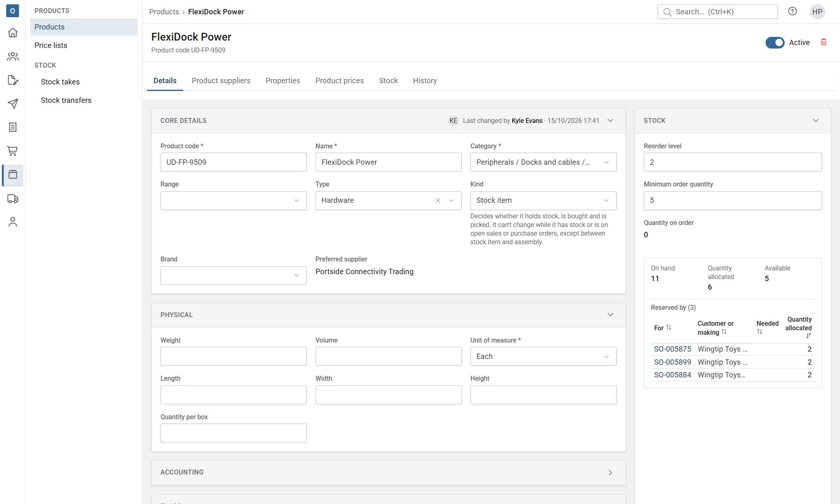Click the app logo at top left

(x=12, y=11)
